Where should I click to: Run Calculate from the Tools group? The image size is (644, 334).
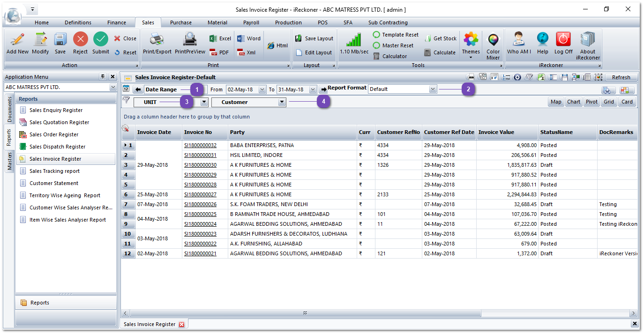coord(440,52)
